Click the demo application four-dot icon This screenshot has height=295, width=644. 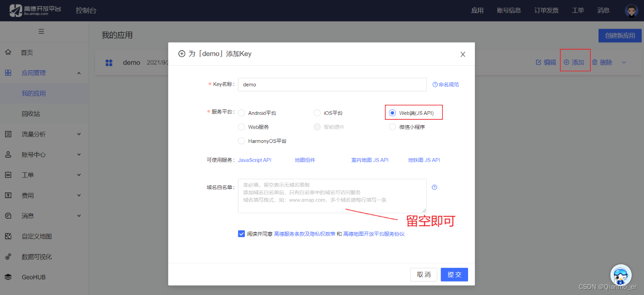click(109, 62)
